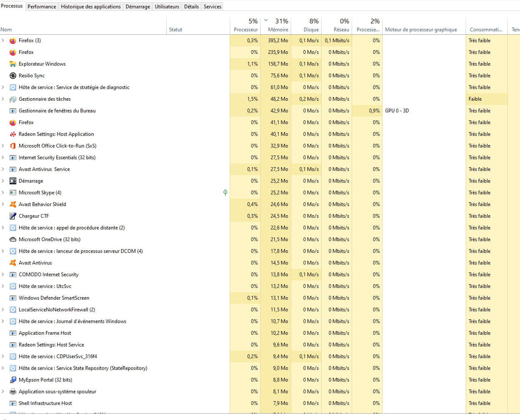Click the Resilio Sync icon
520x420 pixels.
pyautogui.click(x=13, y=76)
